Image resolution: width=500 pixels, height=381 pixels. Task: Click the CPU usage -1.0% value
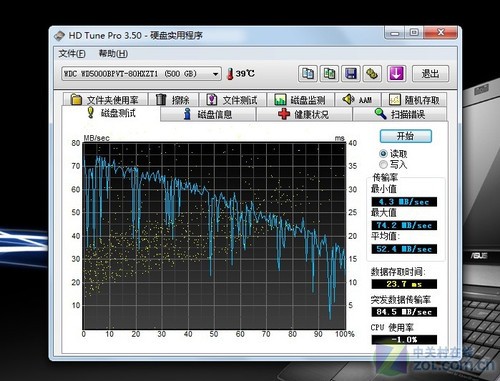click(404, 340)
